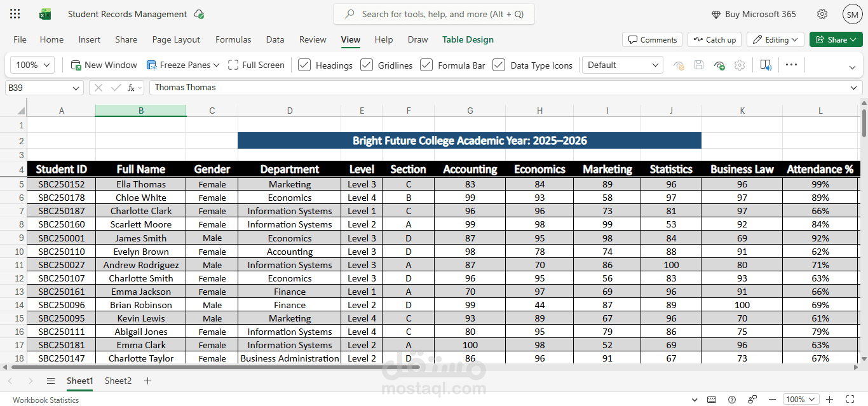Screen dimensions: 868x406
Task: Zoom out with the minus icon
Action: pyautogui.click(x=772, y=400)
